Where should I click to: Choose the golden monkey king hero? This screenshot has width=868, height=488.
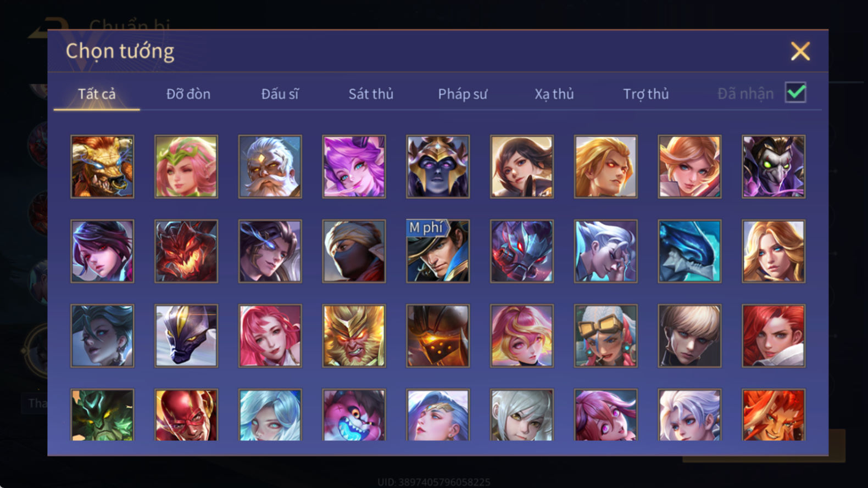click(x=354, y=336)
